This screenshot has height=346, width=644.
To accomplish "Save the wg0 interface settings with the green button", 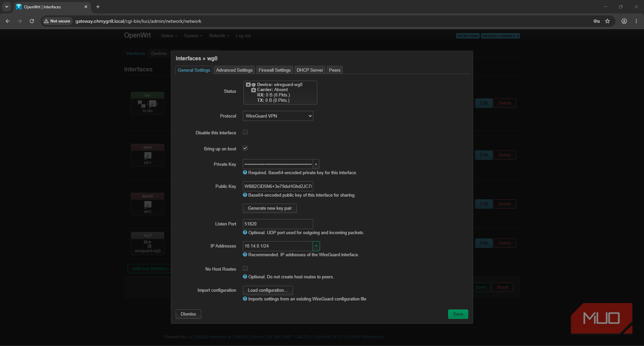I will coord(458,314).
